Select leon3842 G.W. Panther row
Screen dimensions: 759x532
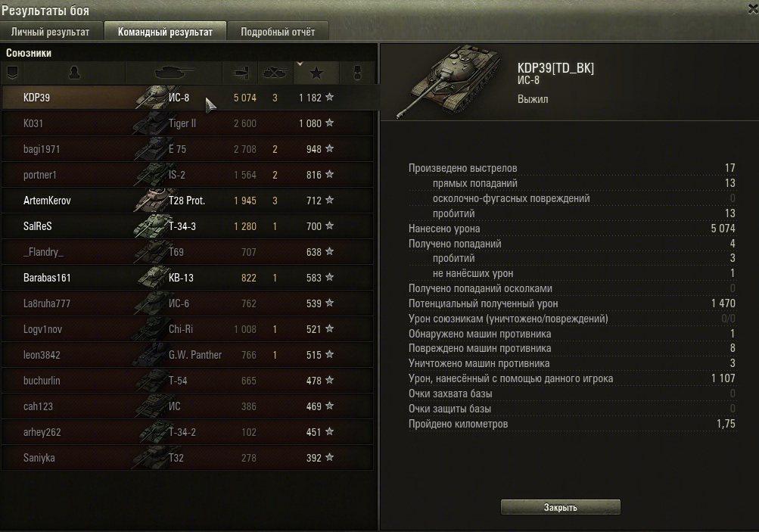[188, 355]
